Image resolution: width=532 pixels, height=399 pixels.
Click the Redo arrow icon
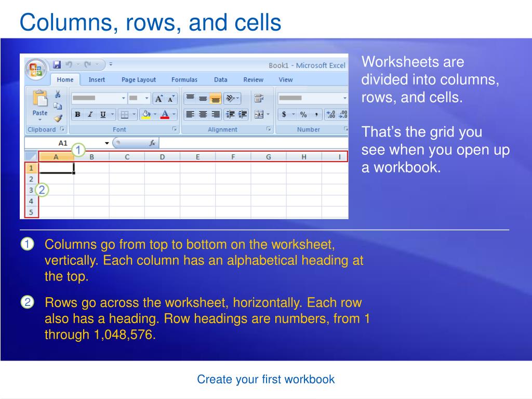click(x=88, y=64)
